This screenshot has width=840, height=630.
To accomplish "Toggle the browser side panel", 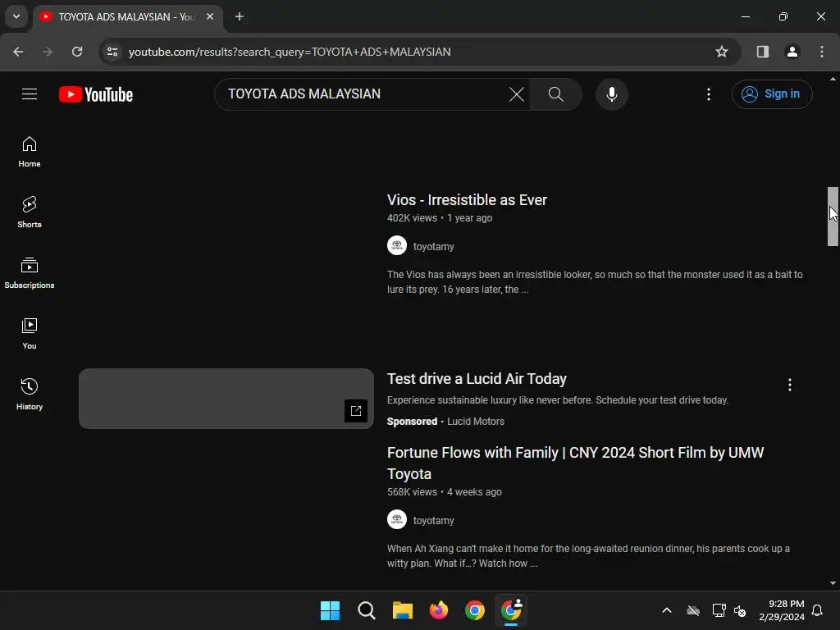I will (x=762, y=52).
